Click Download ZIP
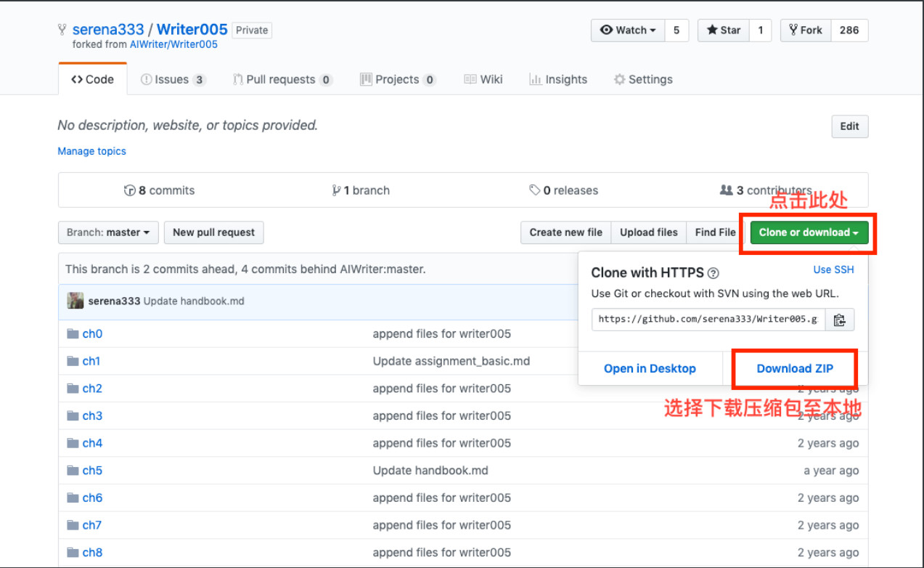The image size is (924, 568). (795, 368)
